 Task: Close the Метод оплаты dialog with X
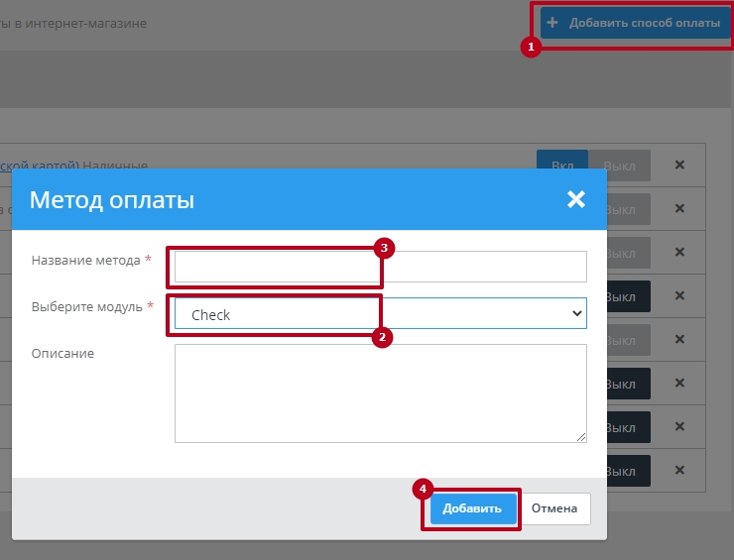coord(575,199)
